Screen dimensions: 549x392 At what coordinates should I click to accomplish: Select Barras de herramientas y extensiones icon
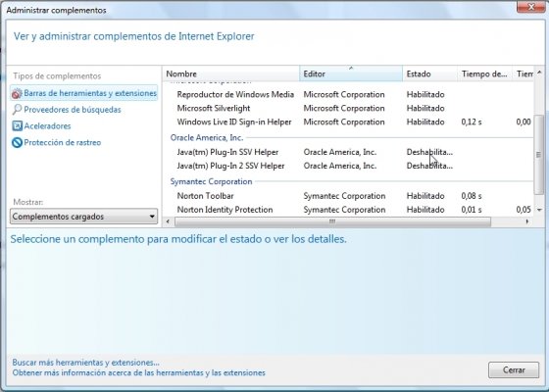click(x=17, y=93)
